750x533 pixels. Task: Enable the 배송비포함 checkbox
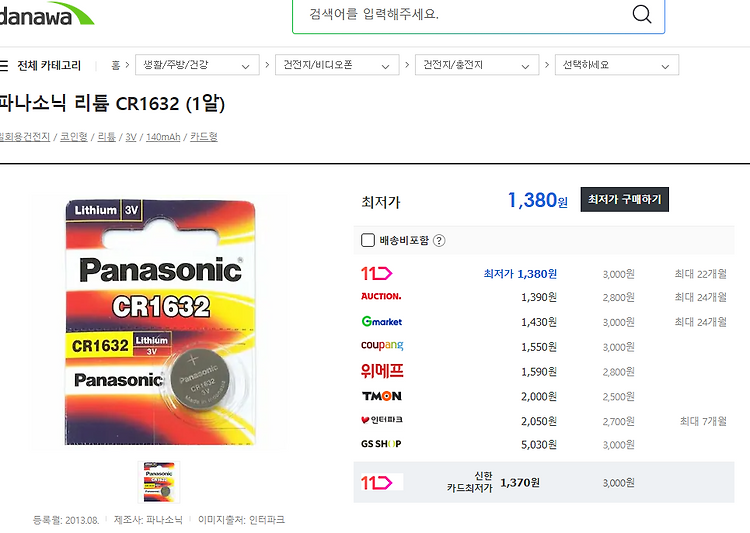click(x=368, y=240)
